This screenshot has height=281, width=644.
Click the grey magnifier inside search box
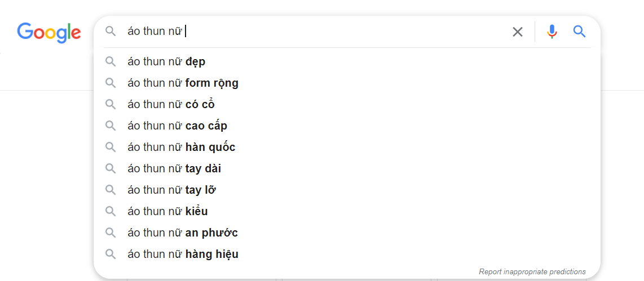pos(111,32)
